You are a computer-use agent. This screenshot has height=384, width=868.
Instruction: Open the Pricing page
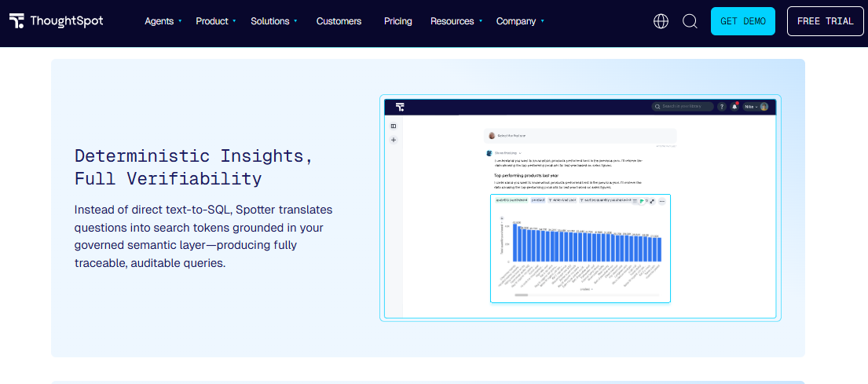click(x=398, y=21)
